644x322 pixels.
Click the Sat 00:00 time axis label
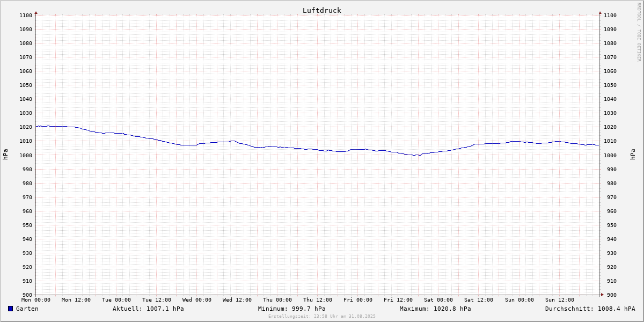pyautogui.click(x=438, y=300)
